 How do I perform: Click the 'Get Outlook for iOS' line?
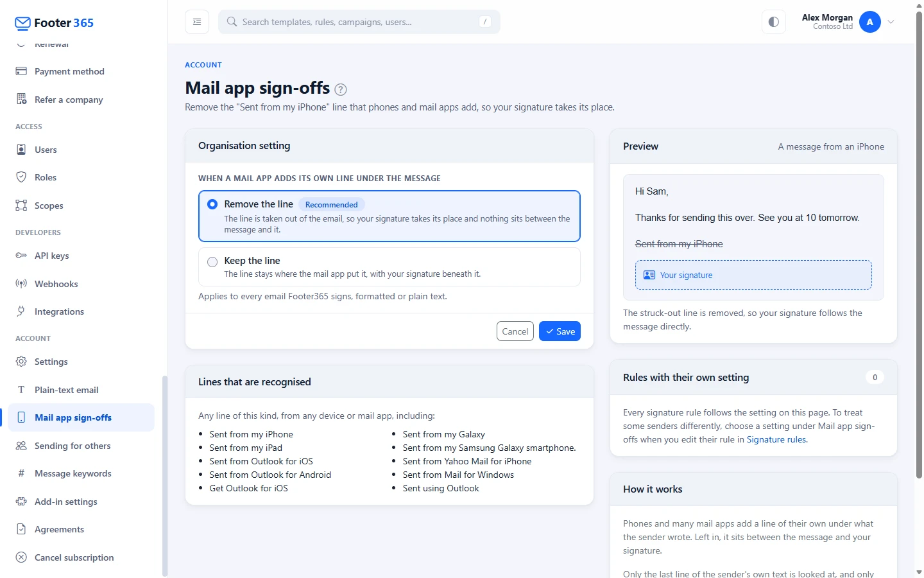(248, 488)
